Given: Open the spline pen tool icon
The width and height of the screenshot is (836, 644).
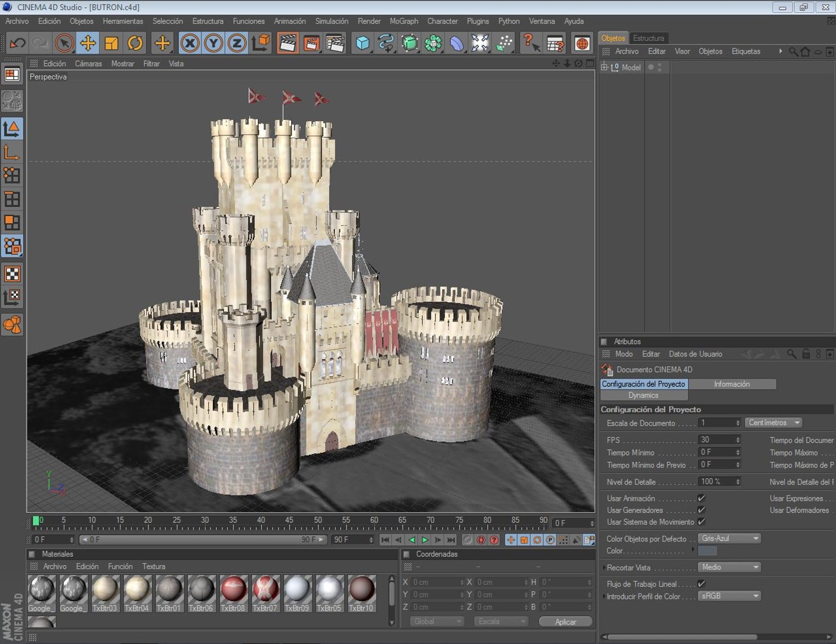Looking at the screenshot, I should tap(386, 43).
